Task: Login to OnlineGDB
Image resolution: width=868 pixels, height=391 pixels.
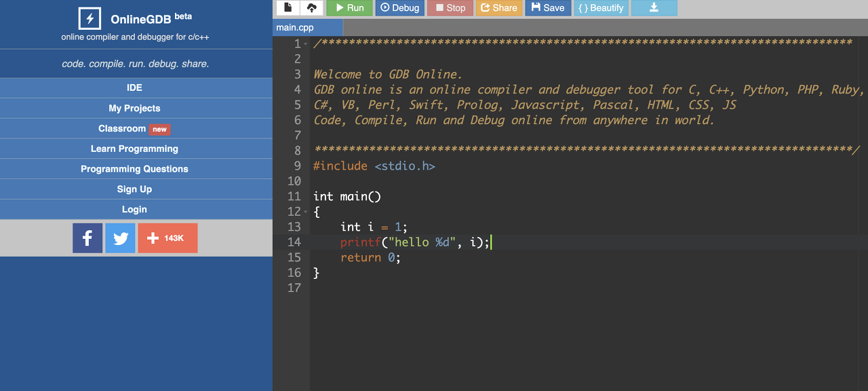Action: (134, 209)
